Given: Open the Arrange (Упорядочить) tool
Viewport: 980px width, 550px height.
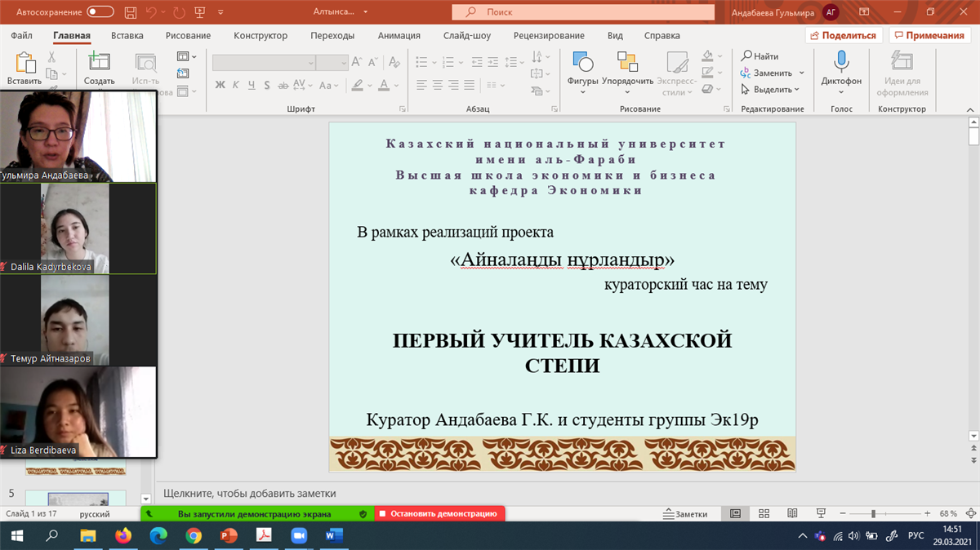Looking at the screenshot, I should coord(627,63).
